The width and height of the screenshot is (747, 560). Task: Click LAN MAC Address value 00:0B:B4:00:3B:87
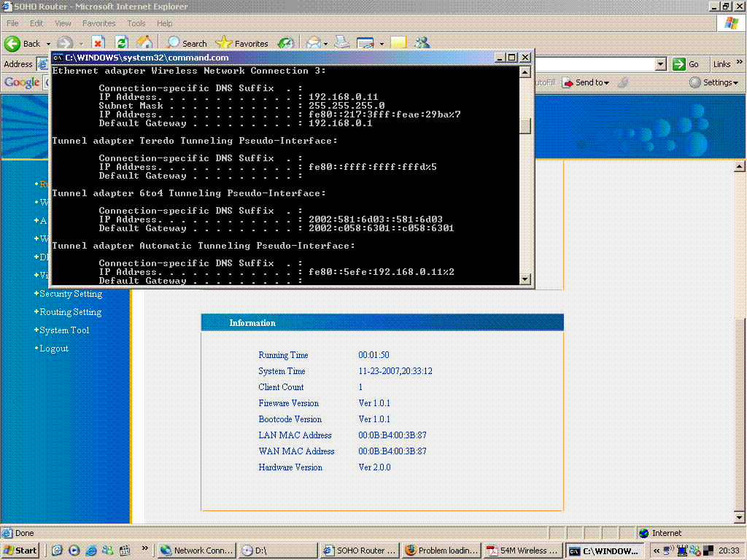tap(392, 435)
